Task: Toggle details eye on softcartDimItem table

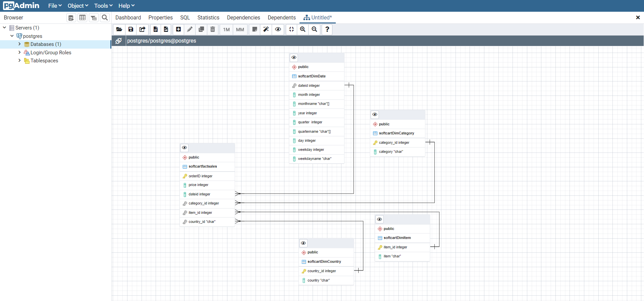Action: [379, 220]
